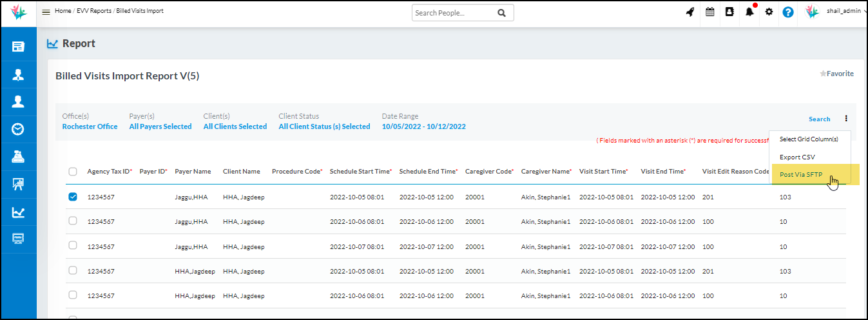868x320 pixels.
Task: Open the hamburger navigation menu
Action: 46,12
